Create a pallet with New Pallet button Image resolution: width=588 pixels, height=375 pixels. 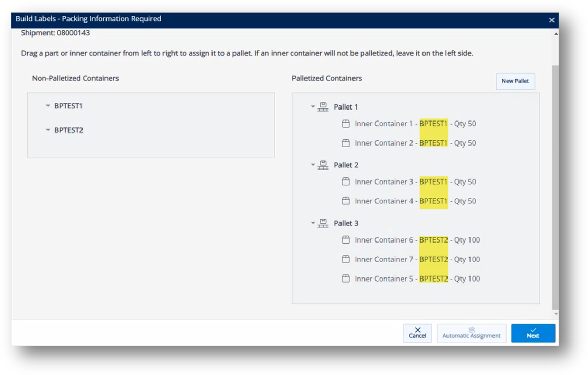[x=515, y=81]
